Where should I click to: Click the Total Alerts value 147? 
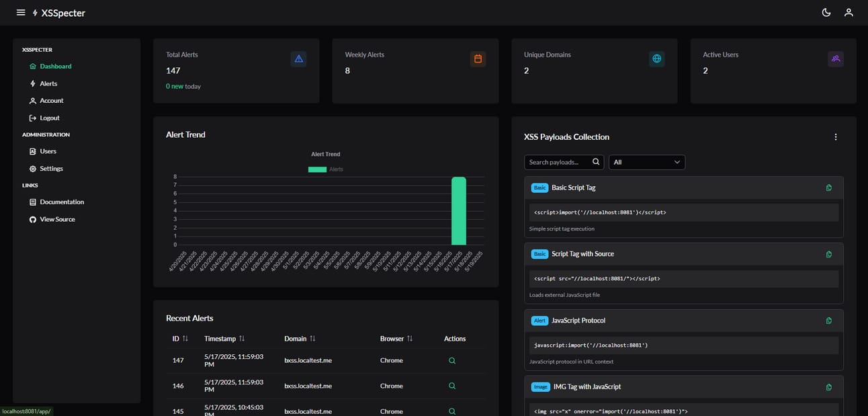[x=173, y=71]
